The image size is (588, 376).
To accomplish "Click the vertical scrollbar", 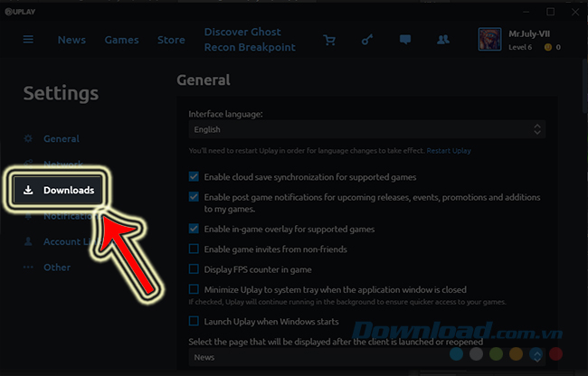I will click(x=585, y=85).
